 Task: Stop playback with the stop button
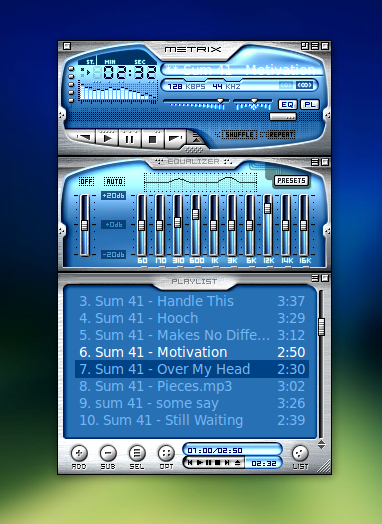tap(152, 139)
